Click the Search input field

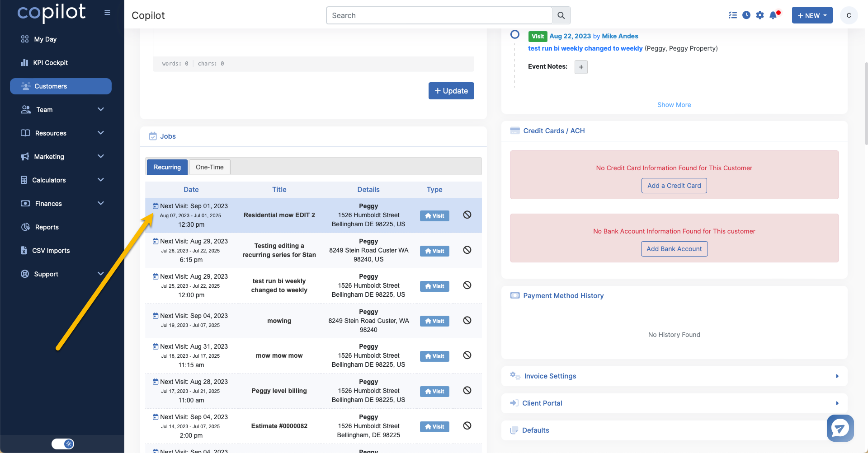coord(439,15)
